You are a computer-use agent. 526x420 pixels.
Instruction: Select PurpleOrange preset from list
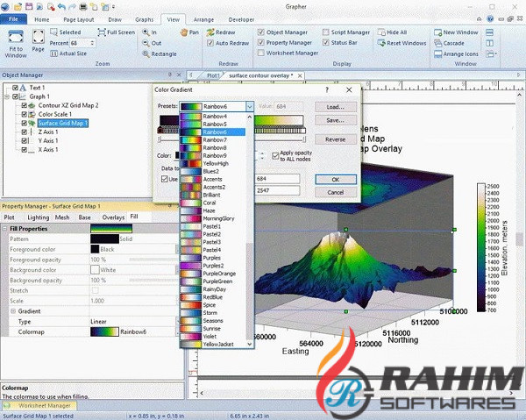pos(213,274)
